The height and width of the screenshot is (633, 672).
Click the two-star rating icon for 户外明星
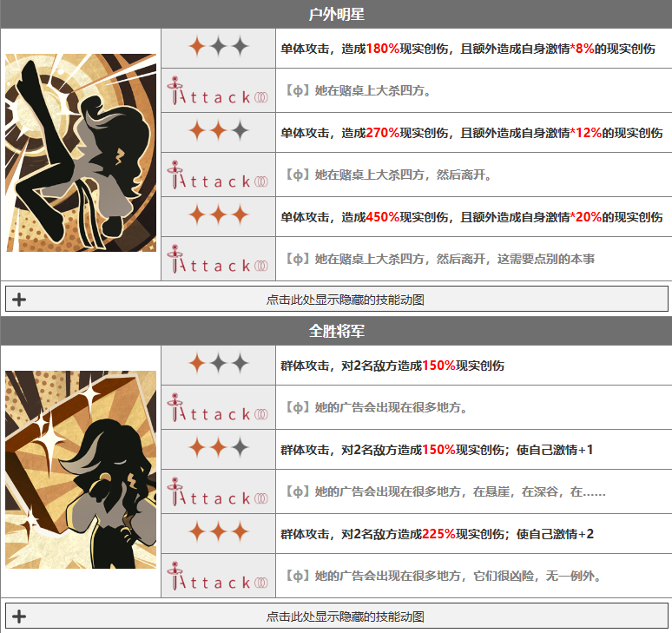tap(219, 131)
